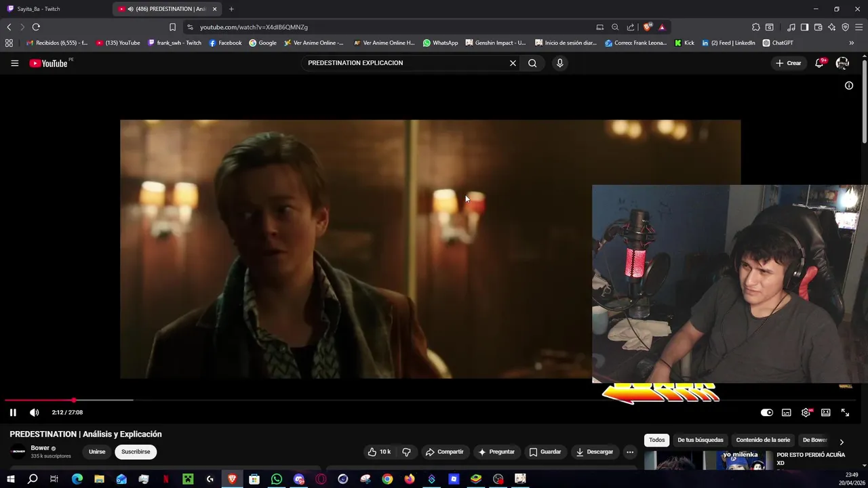Open Netflix from the taskbar
The image size is (868, 488).
tap(166, 479)
